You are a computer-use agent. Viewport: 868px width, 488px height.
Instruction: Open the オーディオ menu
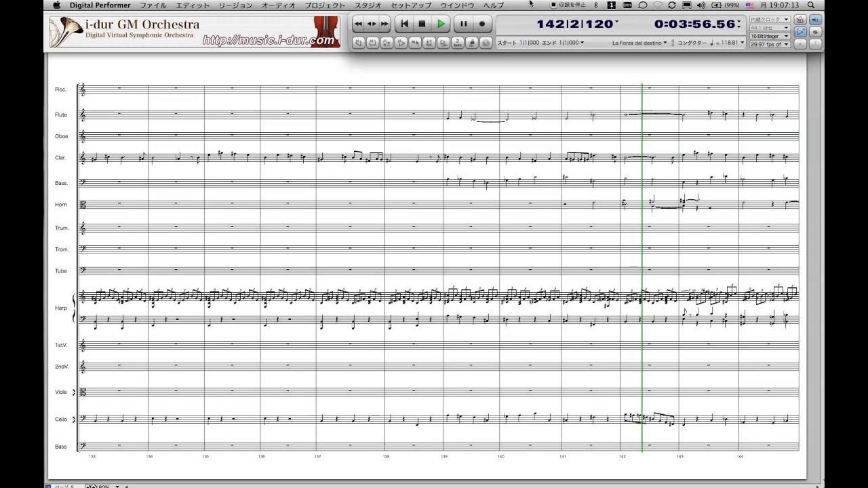click(x=279, y=5)
